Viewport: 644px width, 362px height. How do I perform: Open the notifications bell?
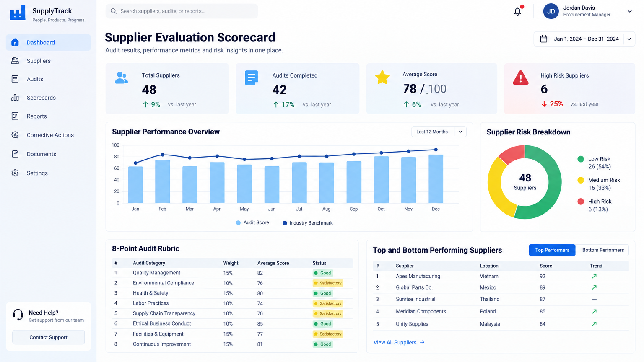click(x=518, y=11)
